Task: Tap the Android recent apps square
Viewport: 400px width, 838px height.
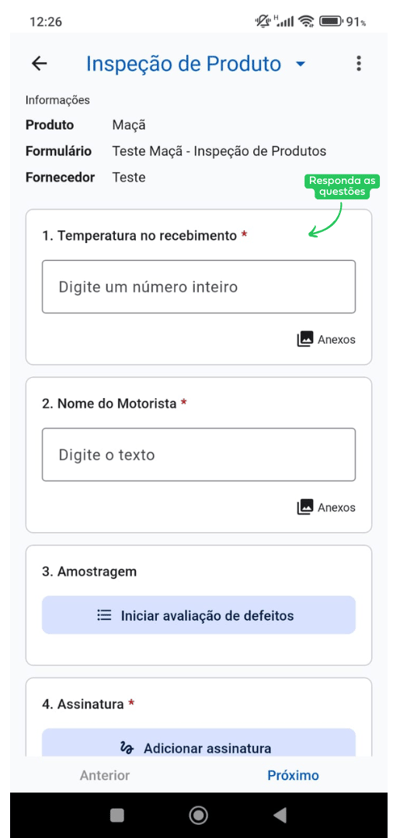Action: click(x=117, y=814)
